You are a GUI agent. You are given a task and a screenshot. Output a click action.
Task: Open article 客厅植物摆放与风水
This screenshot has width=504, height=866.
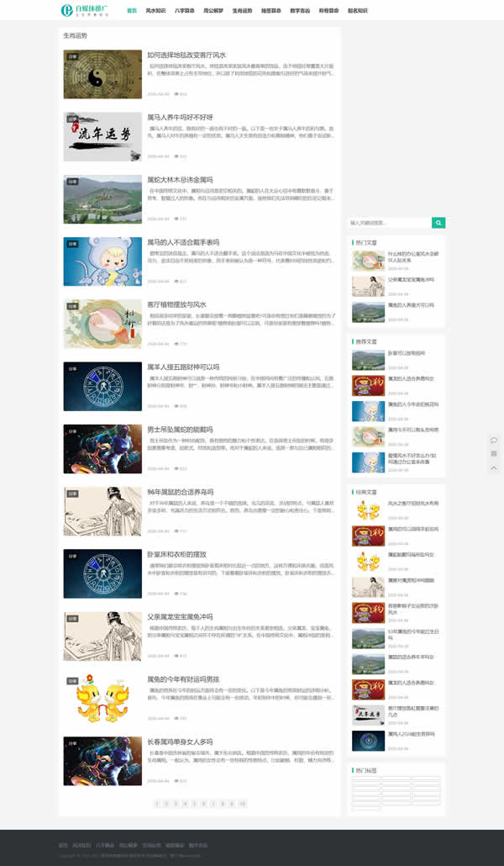[x=176, y=304]
